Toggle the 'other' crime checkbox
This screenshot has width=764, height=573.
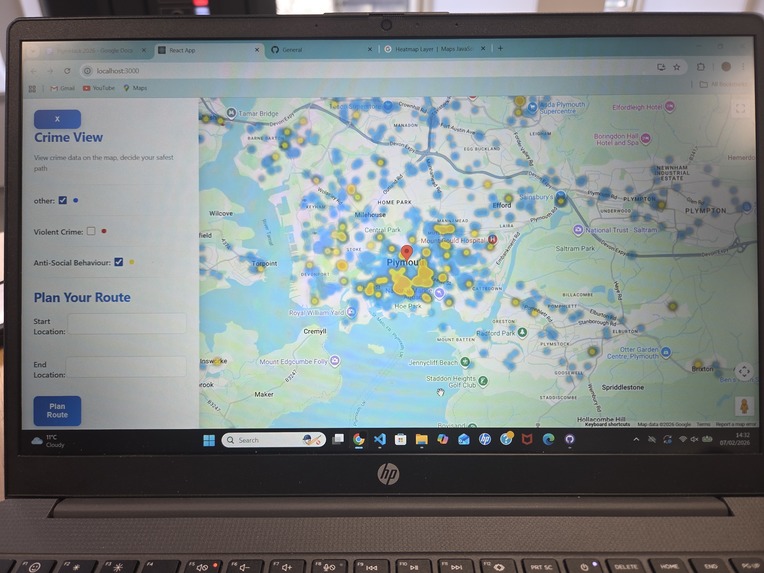click(62, 200)
